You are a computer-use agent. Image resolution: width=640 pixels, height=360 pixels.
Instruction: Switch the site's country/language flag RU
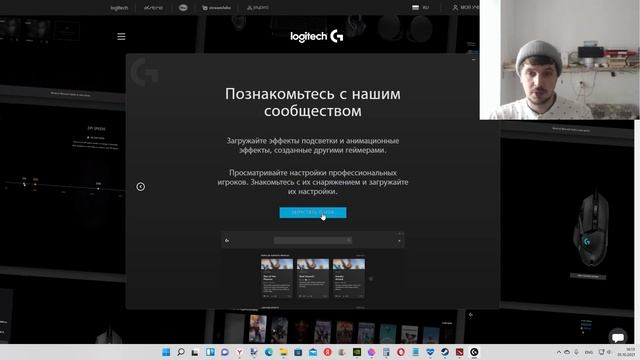420,7
